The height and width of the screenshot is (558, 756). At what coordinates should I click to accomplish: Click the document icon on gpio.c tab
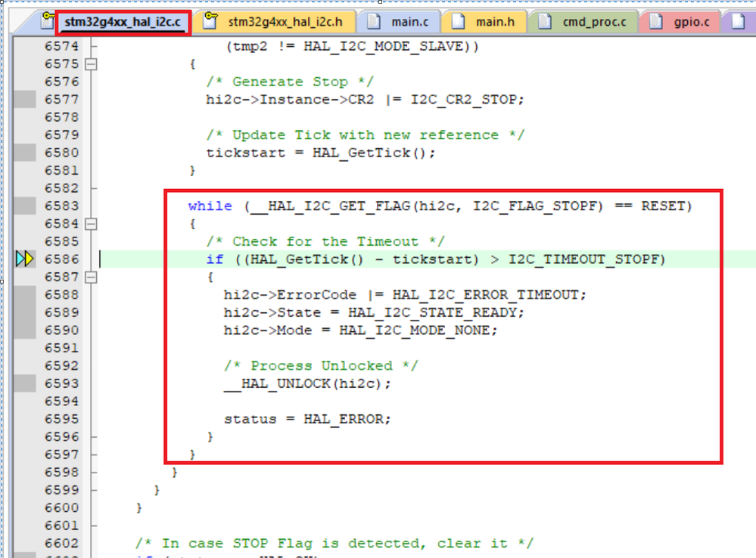(655, 21)
